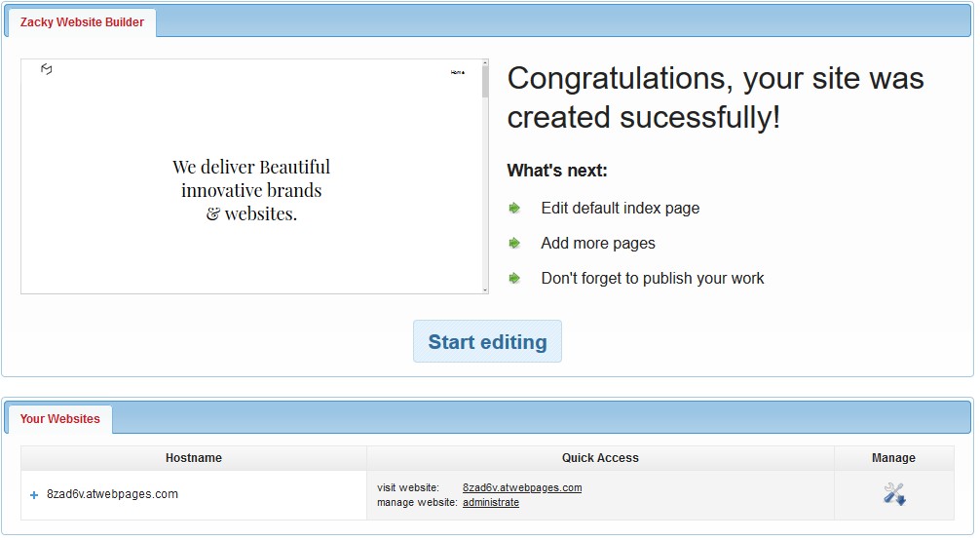Visit website link 8zad6v.atwebpages.com

pyautogui.click(x=522, y=487)
